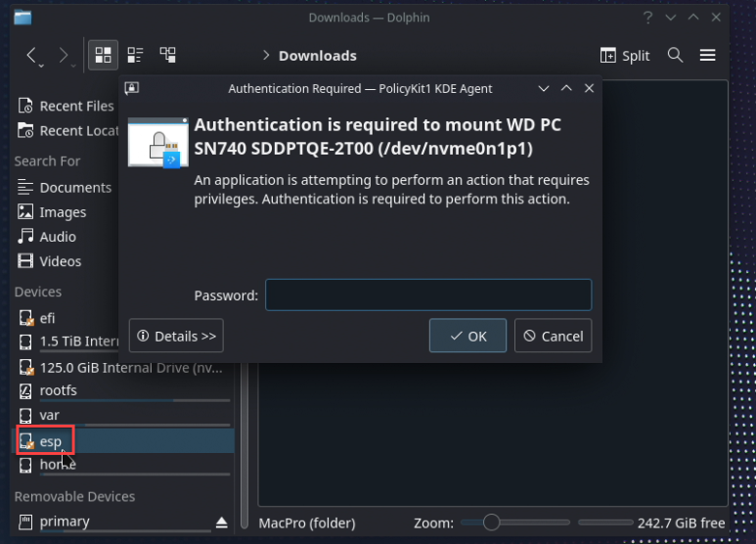Click the Places panel scrollbar
Image resolution: width=756 pixels, height=544 pixels.
pos(245,447)
